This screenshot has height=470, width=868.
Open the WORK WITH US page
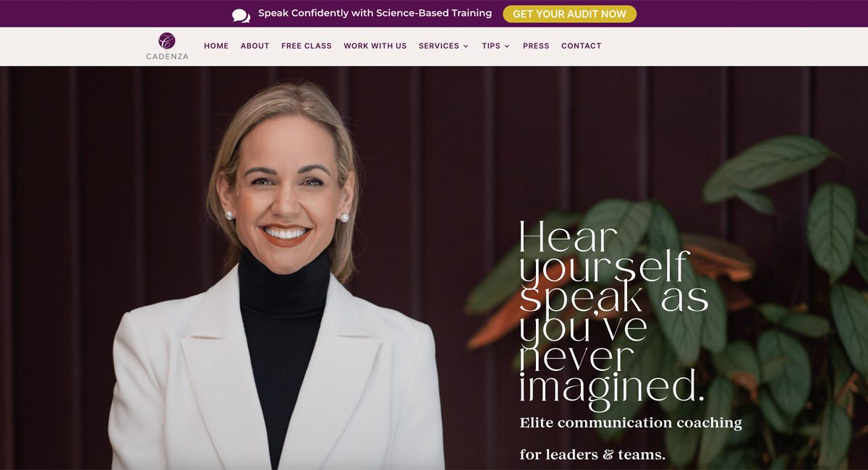coord(375,46)
